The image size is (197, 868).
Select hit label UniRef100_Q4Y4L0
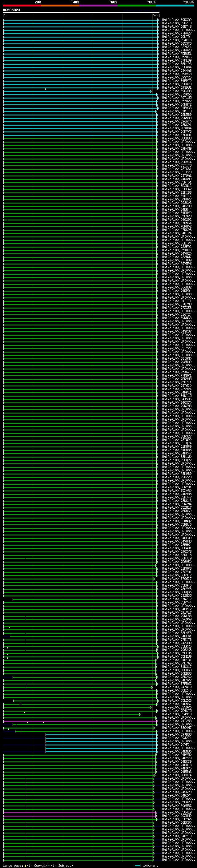177,687
